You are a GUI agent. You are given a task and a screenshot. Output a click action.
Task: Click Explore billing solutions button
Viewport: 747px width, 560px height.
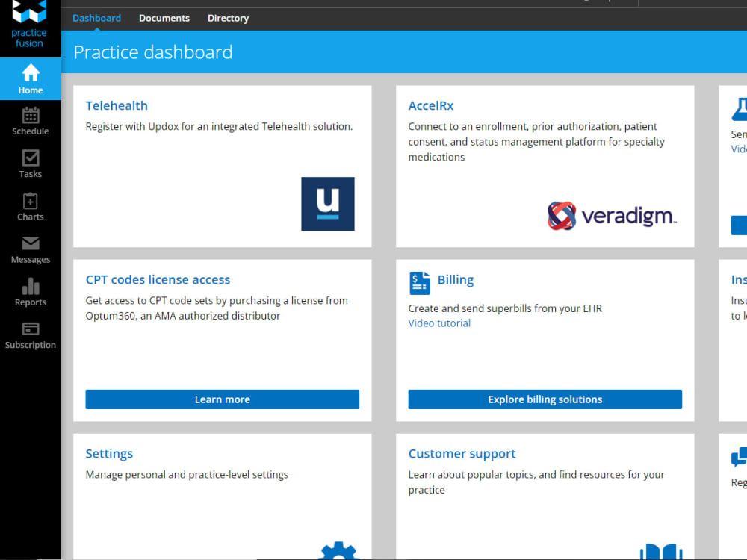tap(545, 399)
